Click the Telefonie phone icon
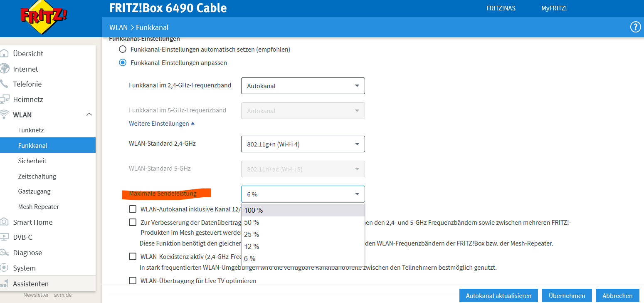This screenshot has height=303, width=644. click(4, 84)
